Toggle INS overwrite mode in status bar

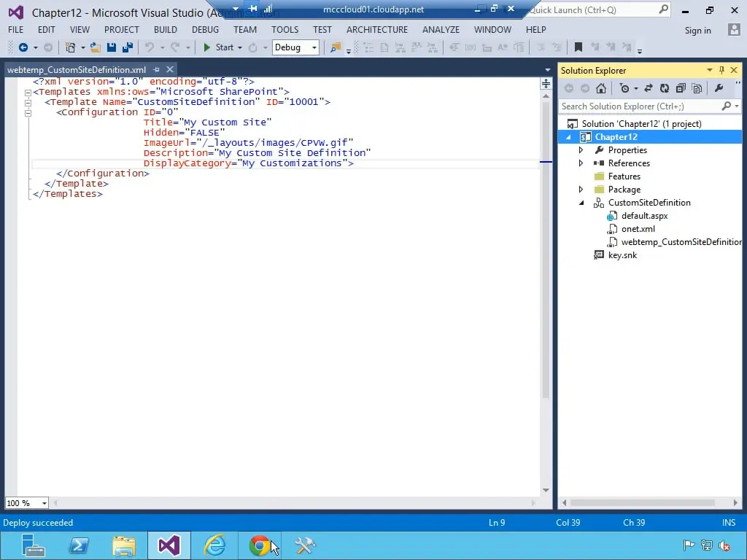pos(729,522)
